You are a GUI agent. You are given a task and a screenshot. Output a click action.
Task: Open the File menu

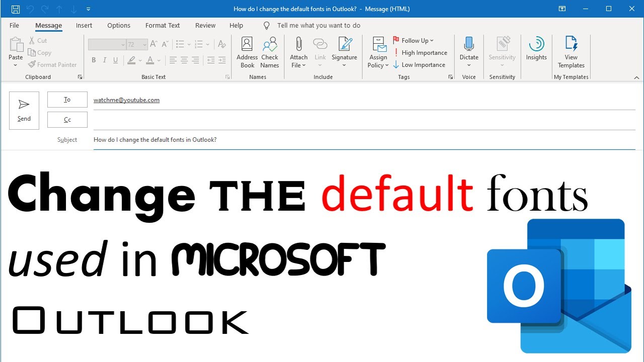coord(14,25)
